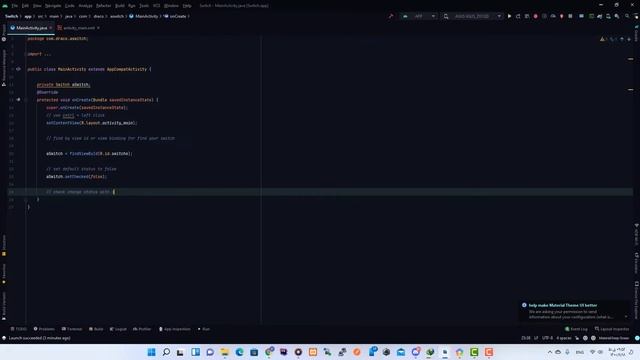Collapse the import statement fold
Viewport: 640px width, 360px height.
click(26, 54)
